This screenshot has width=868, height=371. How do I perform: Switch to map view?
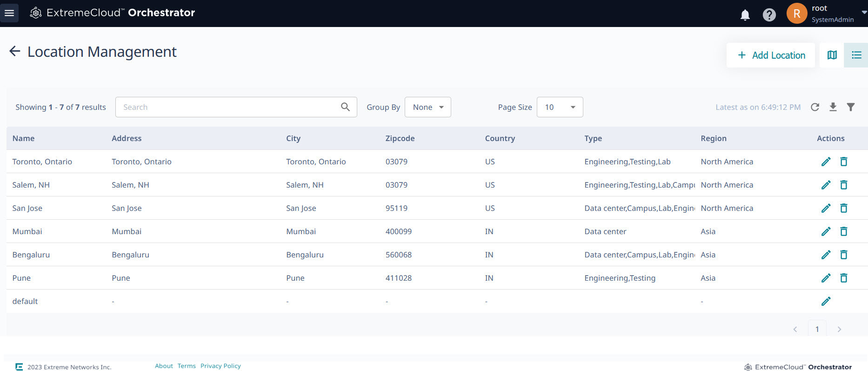pyautogui.click(x=832, y=55)
